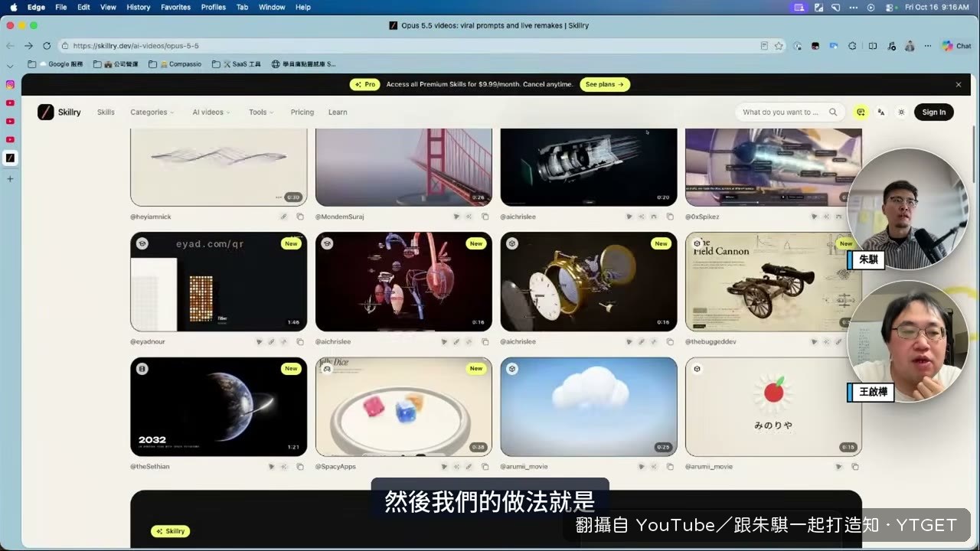Open the reader view icon in address bar

tap(764, 45)
